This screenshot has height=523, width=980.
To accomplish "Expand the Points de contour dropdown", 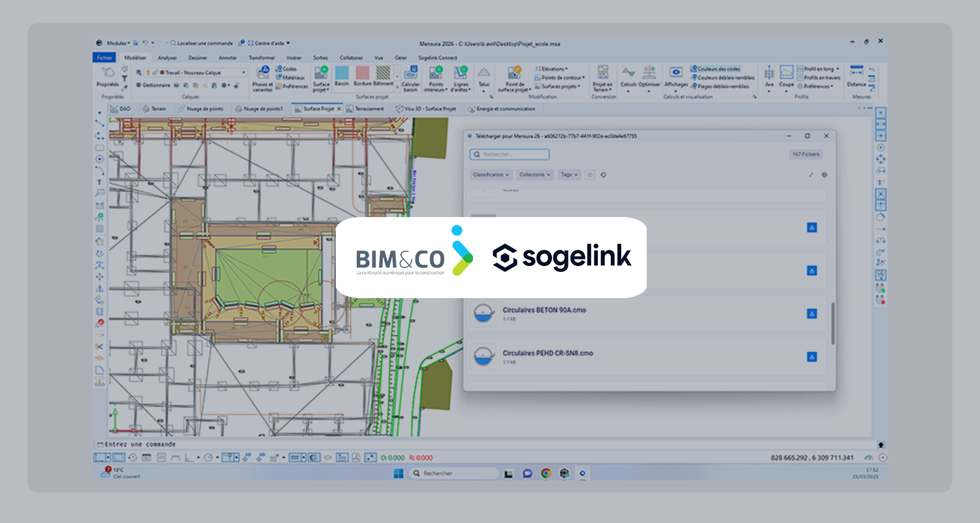I will (x=559, y=77).
